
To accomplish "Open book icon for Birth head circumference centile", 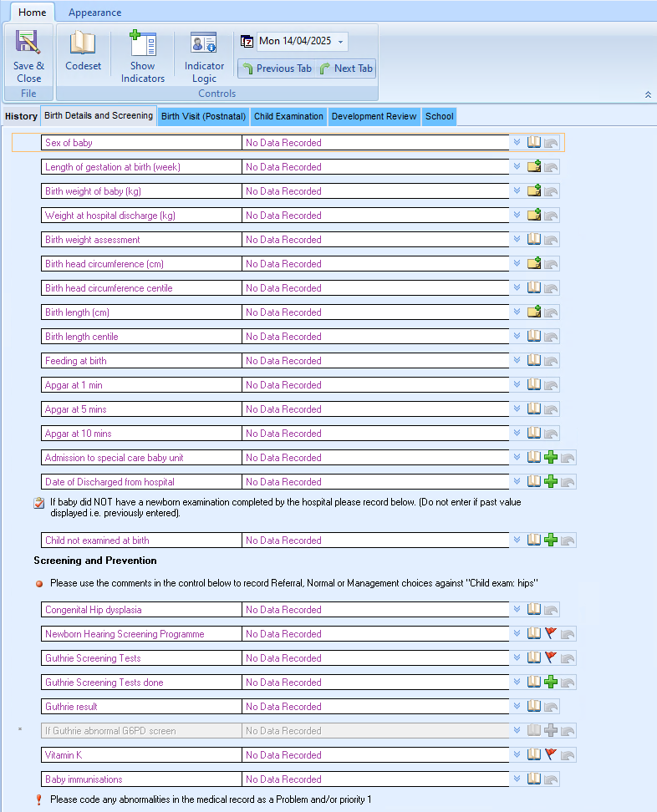I will (x=533, y=288).
